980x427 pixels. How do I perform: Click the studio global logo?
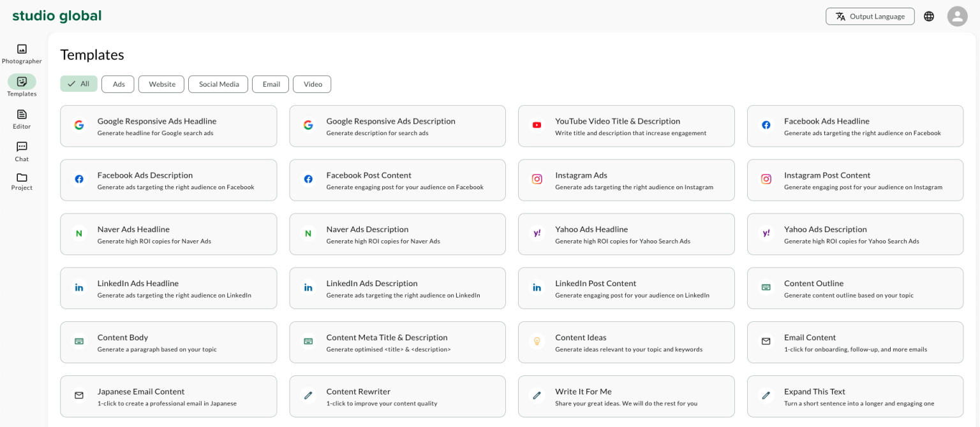(57, 16)
